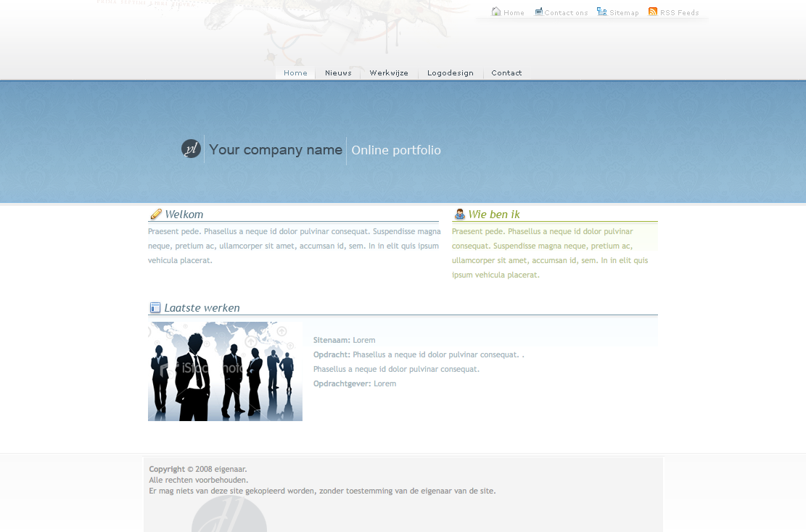Click the Copyright 2008 eigenaar text

click(198, 470)
